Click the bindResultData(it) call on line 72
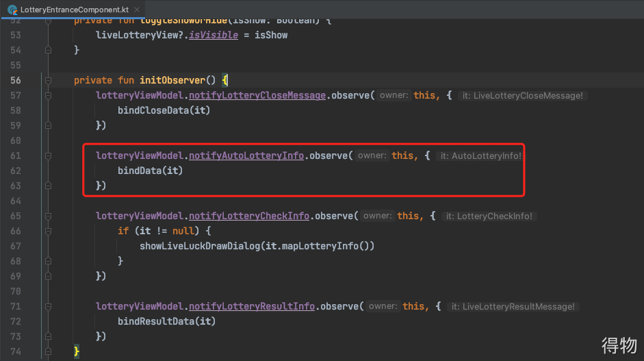 (167, 321)
